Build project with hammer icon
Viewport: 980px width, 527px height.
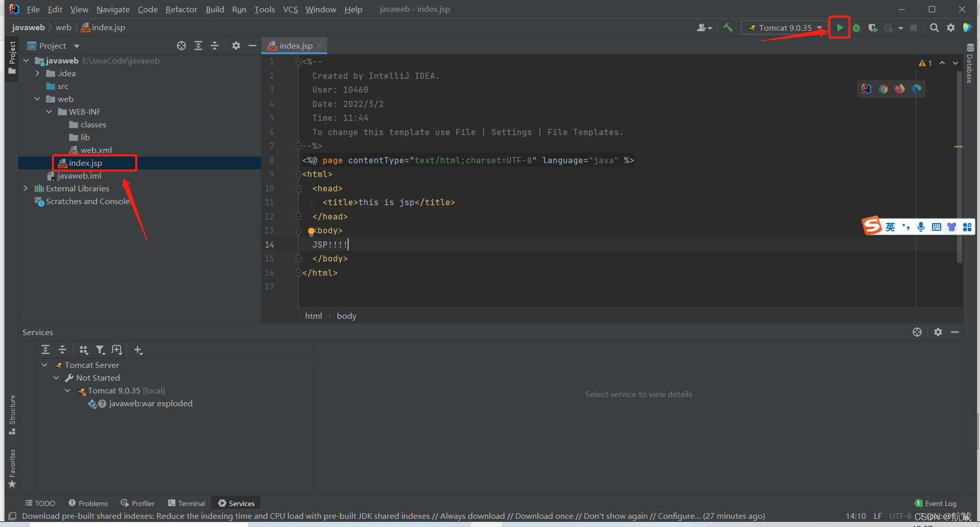[728, 28]
